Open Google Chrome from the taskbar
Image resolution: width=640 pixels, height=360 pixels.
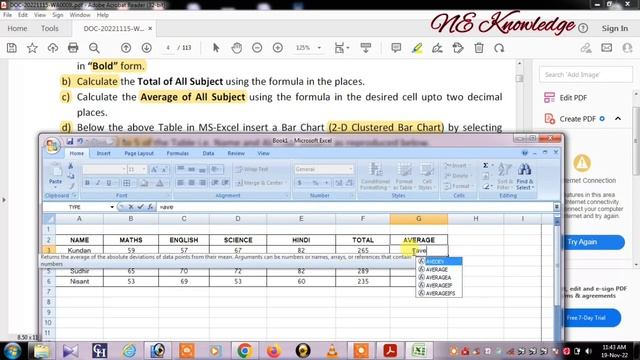244,351
